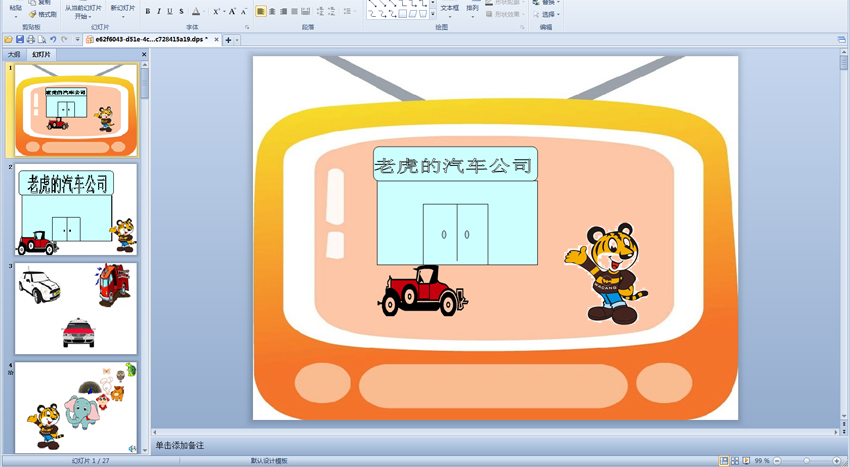Toggle center alignment button
The image size is (850, 467).
point(272,11)
